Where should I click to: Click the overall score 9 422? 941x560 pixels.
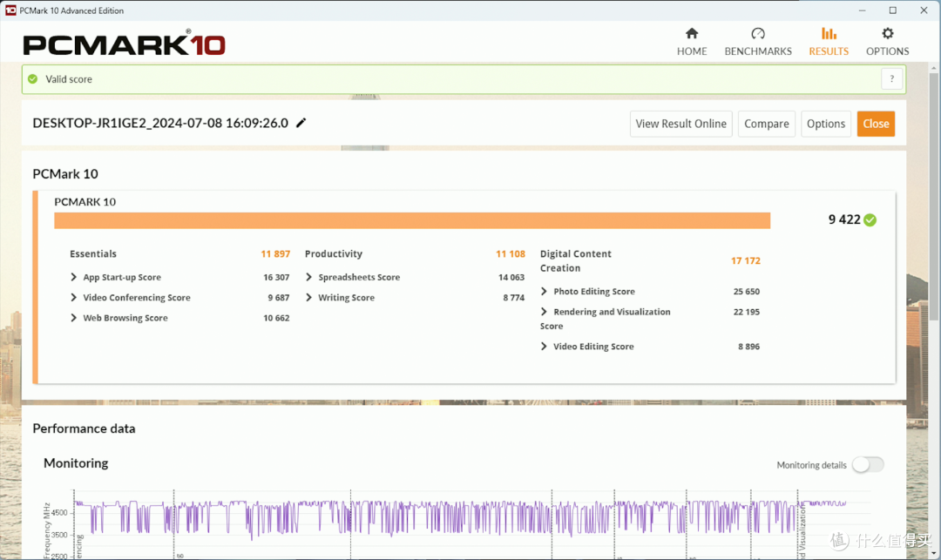click(x=844, y=219)
